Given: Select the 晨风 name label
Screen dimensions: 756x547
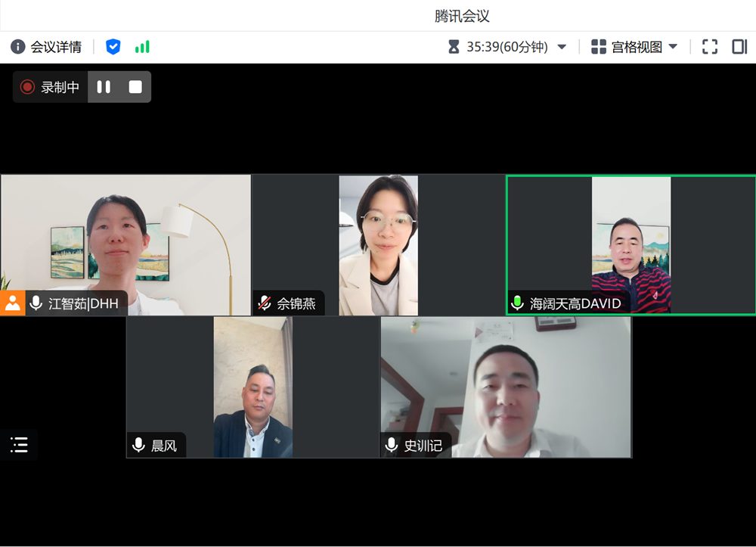Looking at the screenshot, I should coord(164,445).
